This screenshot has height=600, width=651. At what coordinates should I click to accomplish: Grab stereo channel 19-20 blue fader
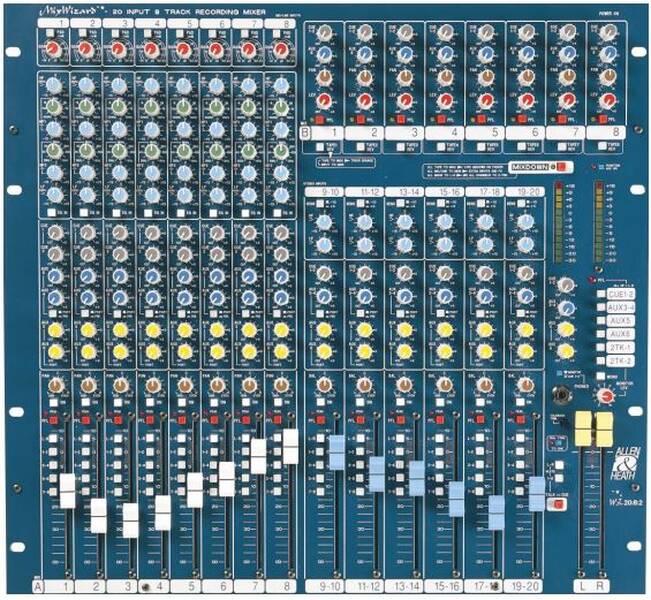pos(537,494)
